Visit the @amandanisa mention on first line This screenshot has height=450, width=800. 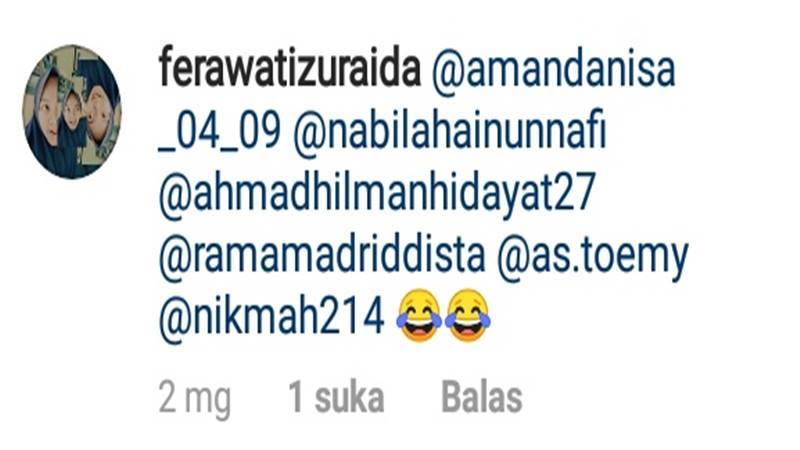click(x=554, y=71)
